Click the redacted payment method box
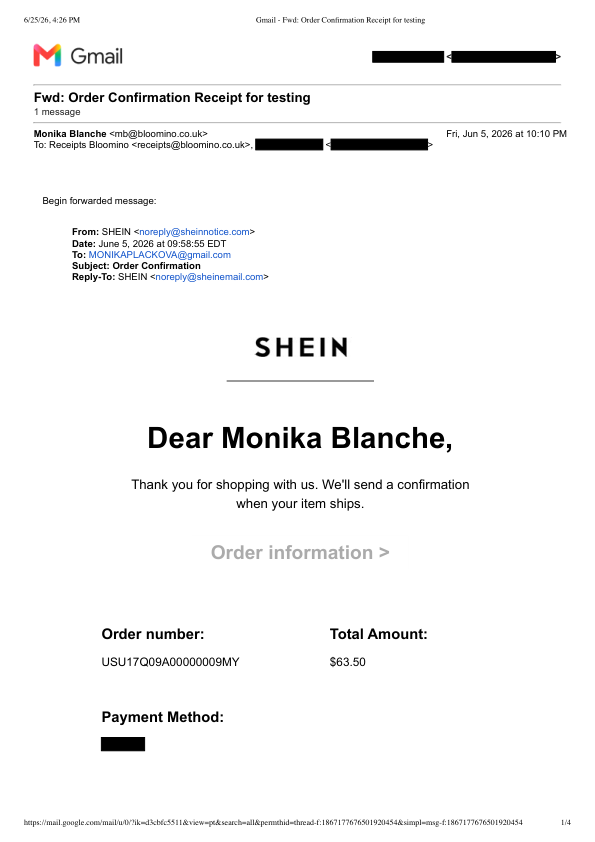Image resolution: width=595 pixels, height=842 pixels. click(123, 744)
